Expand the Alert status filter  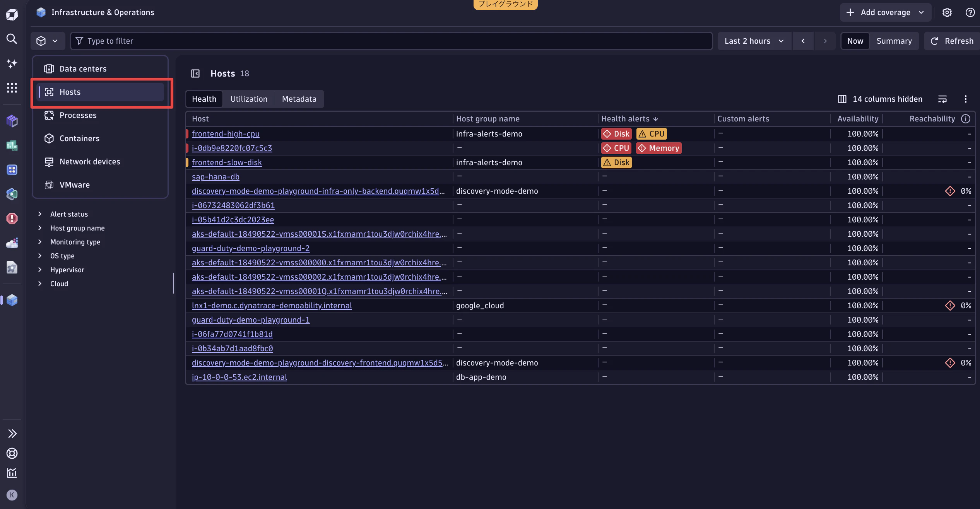[x=40, y=214]
